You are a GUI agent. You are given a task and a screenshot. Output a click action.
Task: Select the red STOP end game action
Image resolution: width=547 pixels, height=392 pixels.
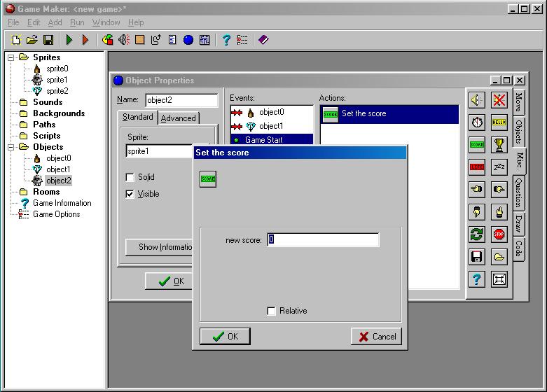click(x=499, y=234)
